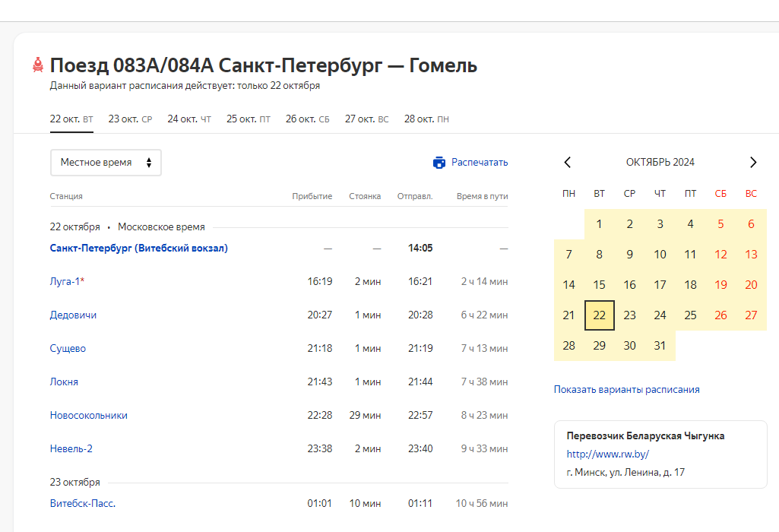Open the Новосокольники station link

88,416
